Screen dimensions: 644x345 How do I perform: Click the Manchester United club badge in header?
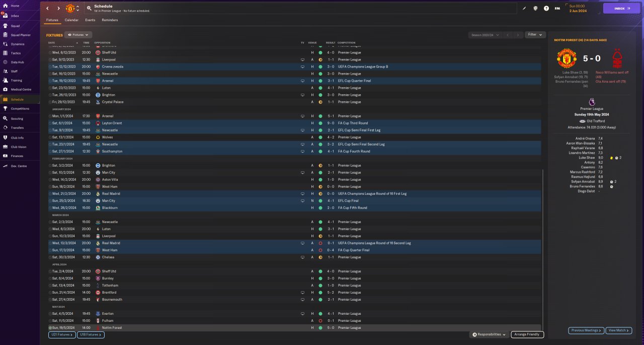pyautogui.click(x=70, y=9)
